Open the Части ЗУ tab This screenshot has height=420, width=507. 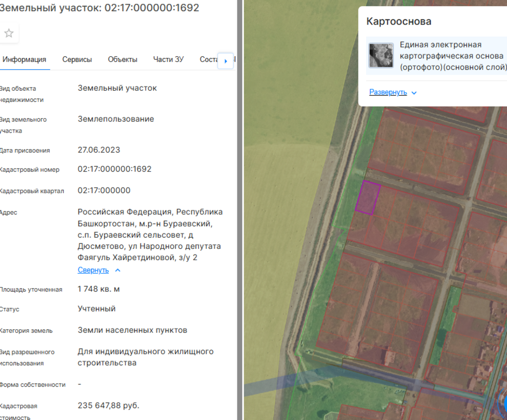coord(168,59)
